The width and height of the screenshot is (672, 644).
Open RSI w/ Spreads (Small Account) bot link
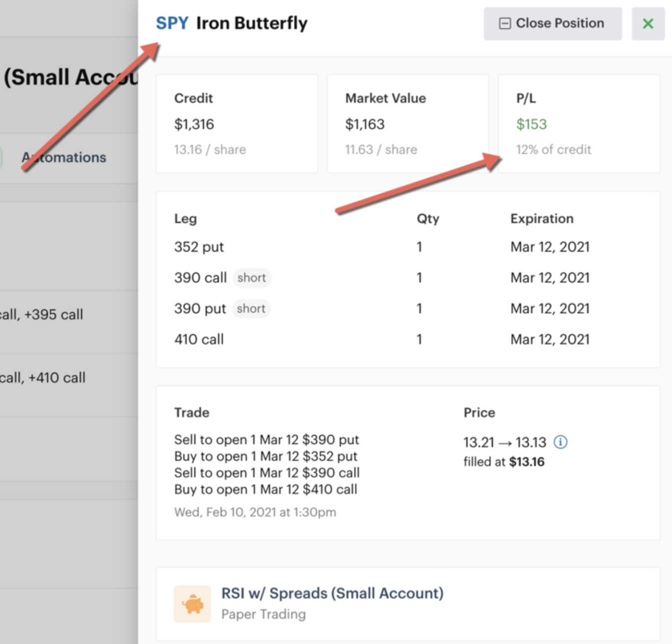332,593
